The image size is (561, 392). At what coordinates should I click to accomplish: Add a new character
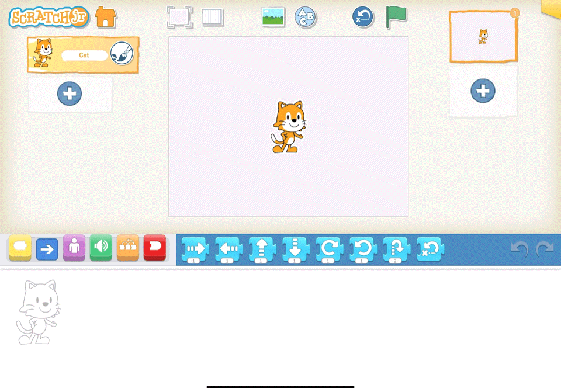[70, 93]
